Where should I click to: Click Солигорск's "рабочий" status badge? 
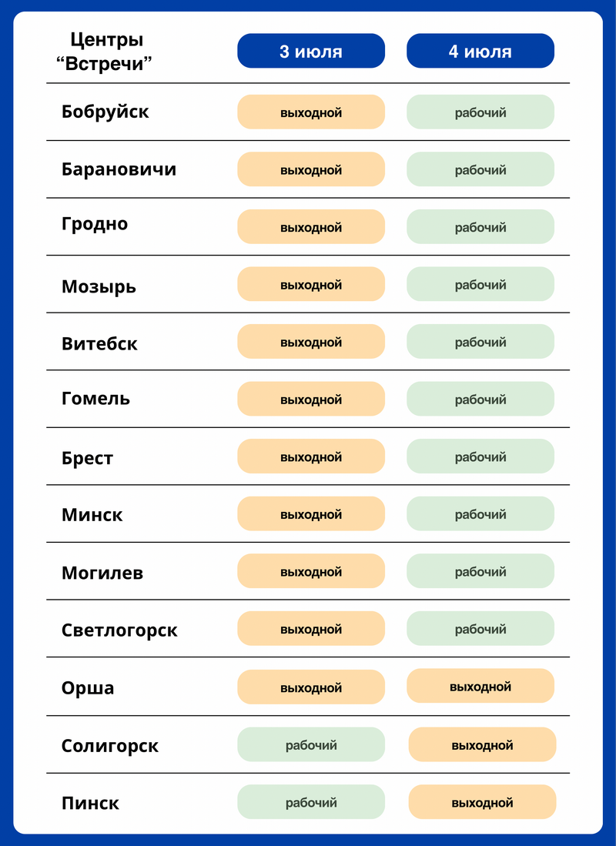[310, 745]
